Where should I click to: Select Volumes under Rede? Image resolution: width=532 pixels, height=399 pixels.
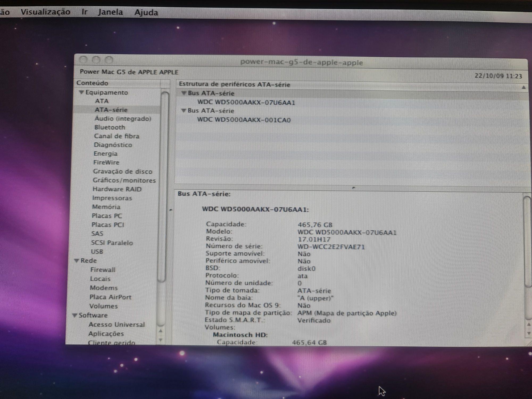pyautogui.click(x=103, y=306)
